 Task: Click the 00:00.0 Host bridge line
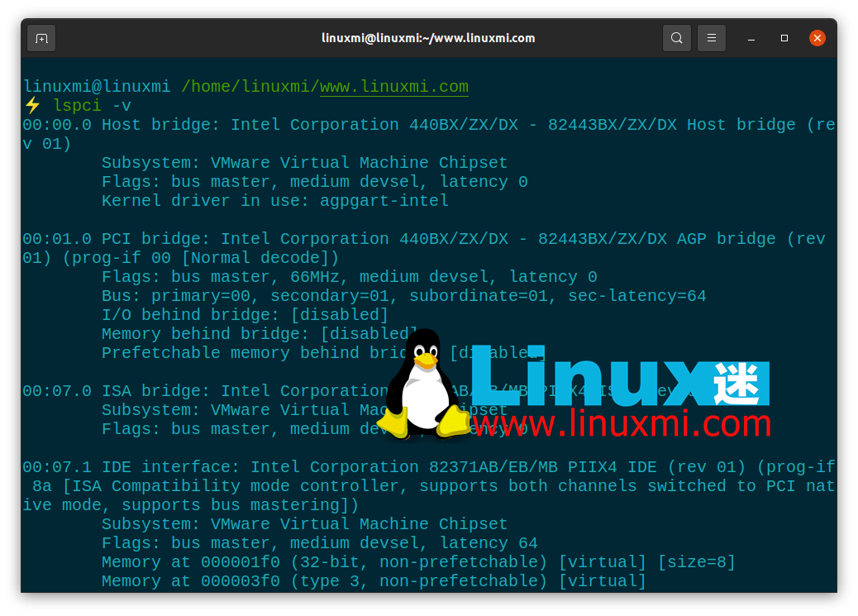(428, 125)
